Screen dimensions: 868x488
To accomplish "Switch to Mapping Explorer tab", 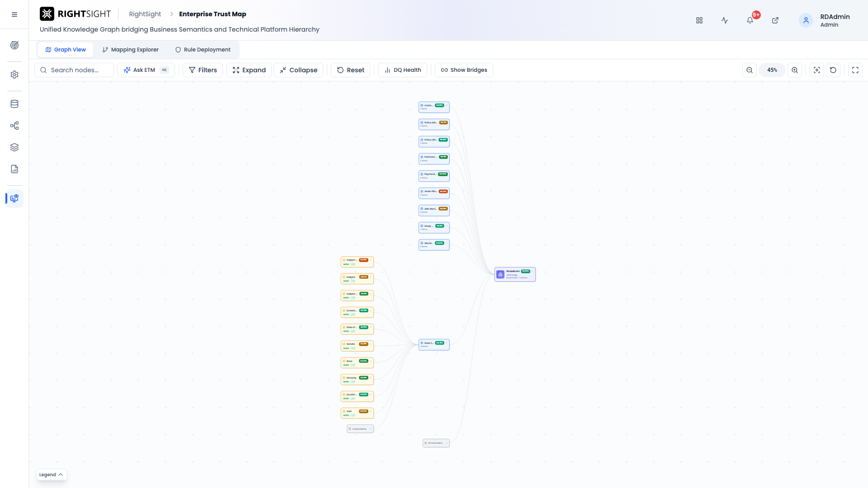I will click(x=130, y=50).
